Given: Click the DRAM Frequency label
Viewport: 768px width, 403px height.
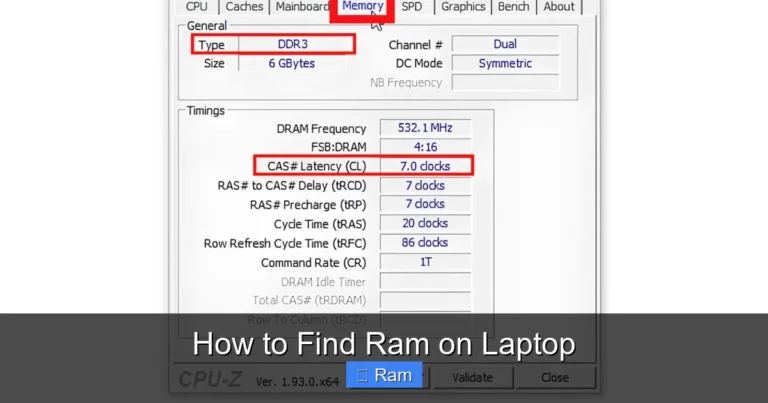Looking at the screenshot, I should (321, 128).
